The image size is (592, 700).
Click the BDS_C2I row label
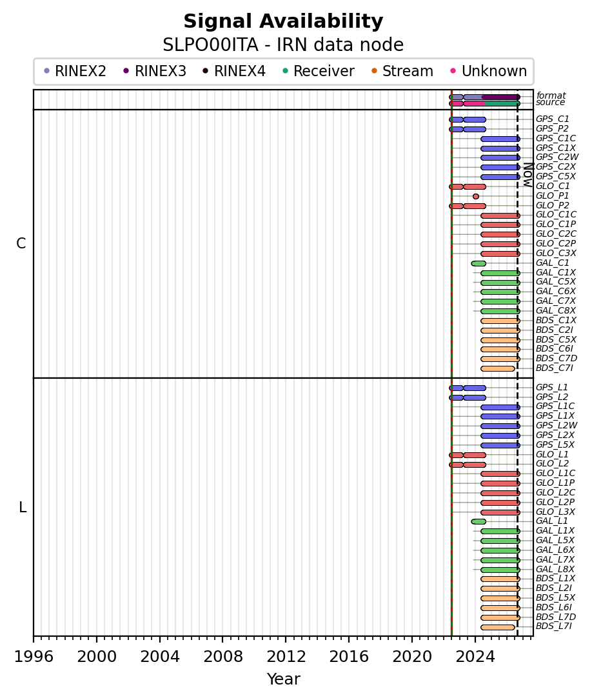click(555, 330)
